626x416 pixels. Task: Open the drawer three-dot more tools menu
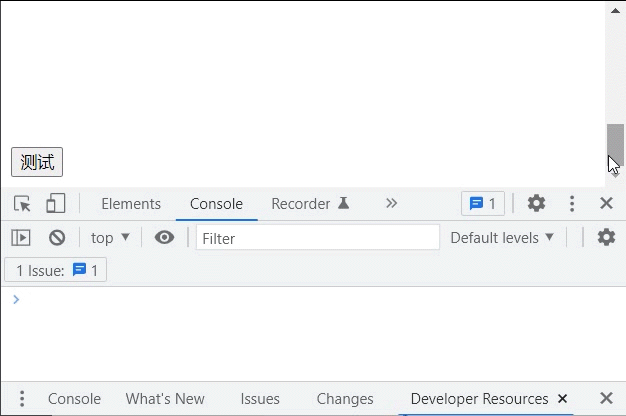pos(22,398)
